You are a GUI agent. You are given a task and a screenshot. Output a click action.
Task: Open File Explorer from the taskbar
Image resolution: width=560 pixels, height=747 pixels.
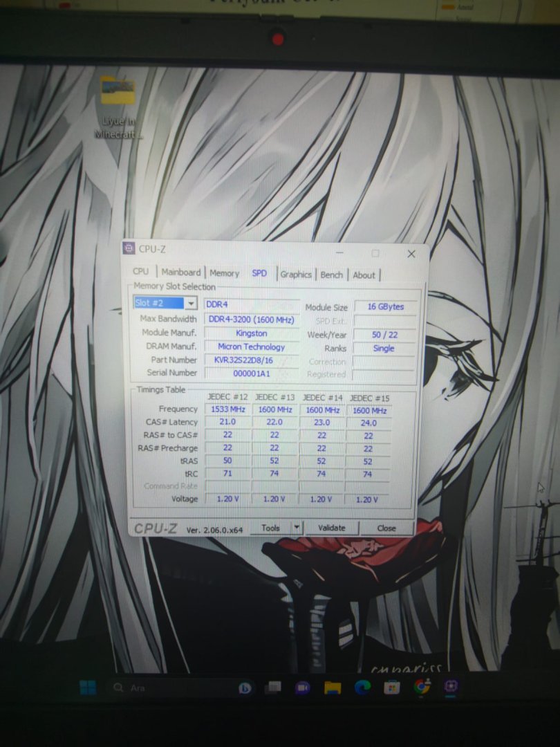tap(333, 687)
